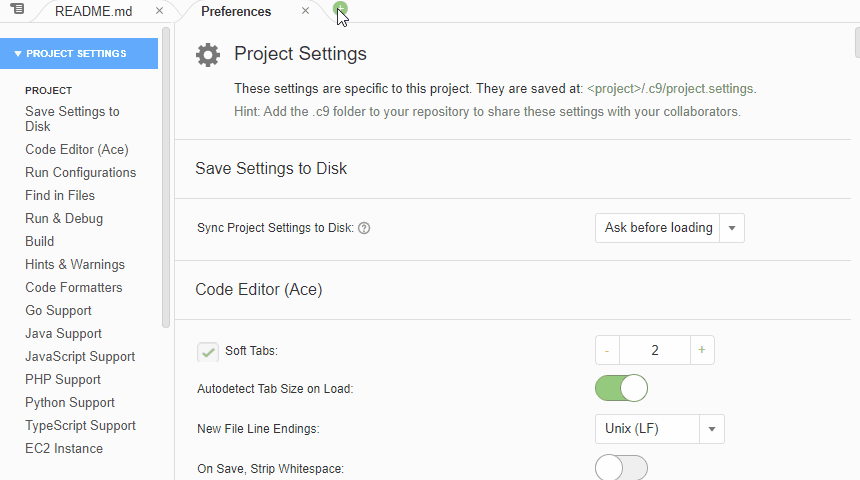Disable Autodetect Tab Size on Load
The image size is (860, 480).
click(621, 388)
